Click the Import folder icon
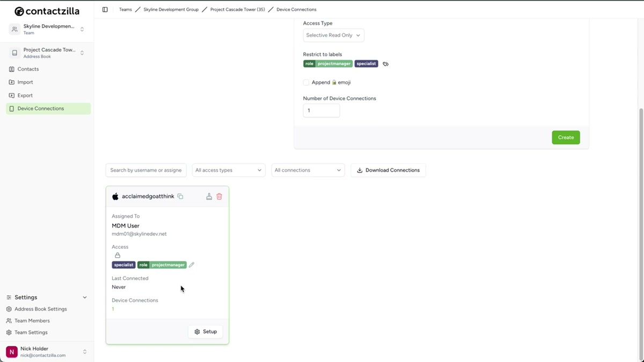This screenshot has width=644, height=362. (x=12, y=82)
